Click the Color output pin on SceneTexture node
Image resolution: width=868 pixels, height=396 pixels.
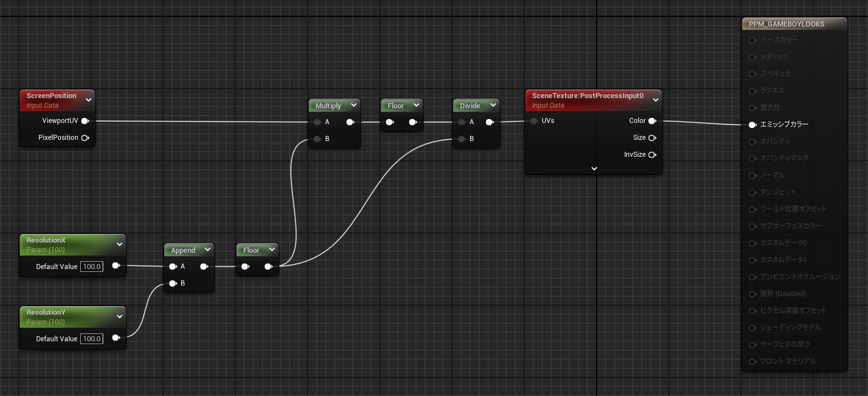click(x=652, y=121)
